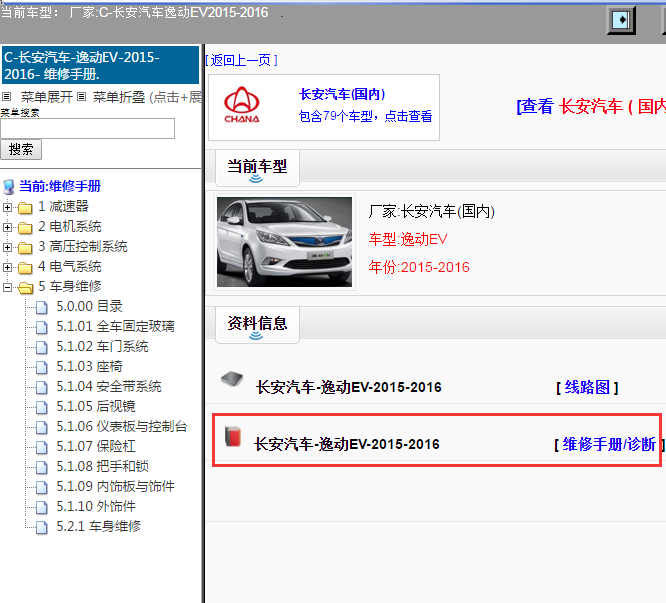
Task: Click the 车型:逸动EV red text
Action: pos(408,240)
